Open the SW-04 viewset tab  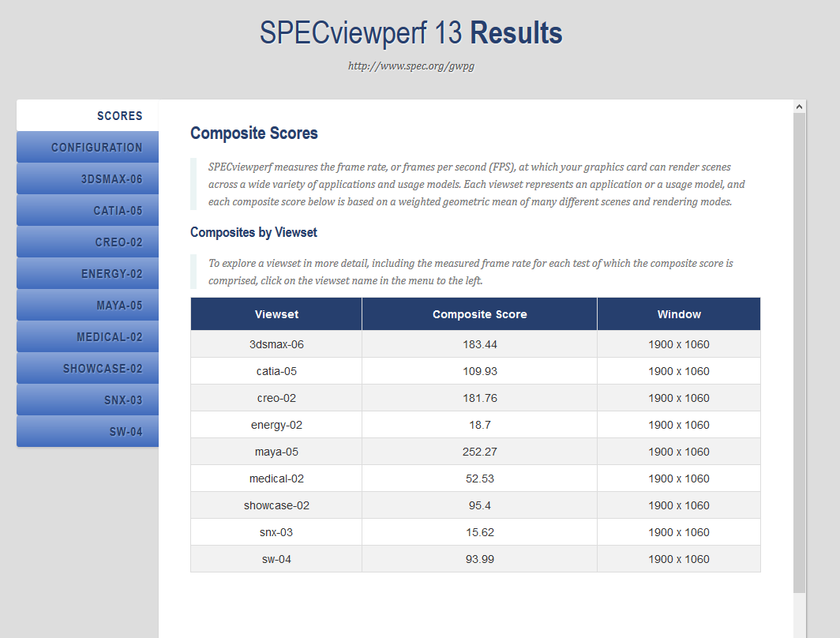click(x=126, y=432)
